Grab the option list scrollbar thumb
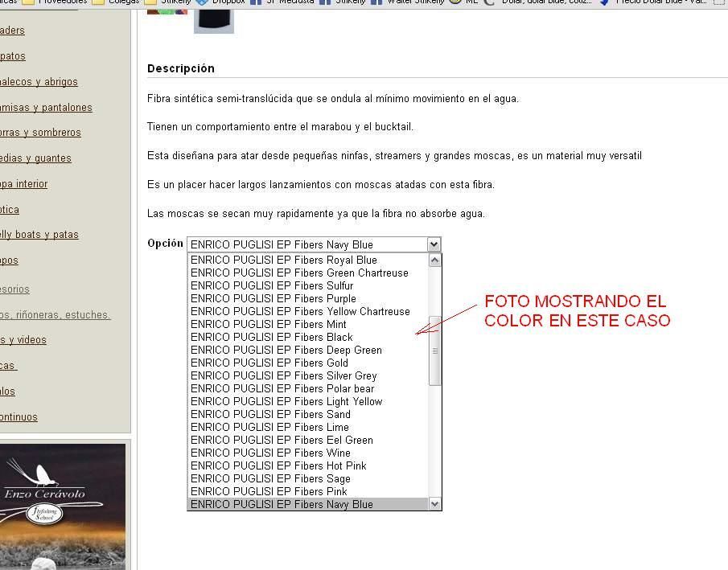Viewport: 728px width, 570px height. click(434, 351)
